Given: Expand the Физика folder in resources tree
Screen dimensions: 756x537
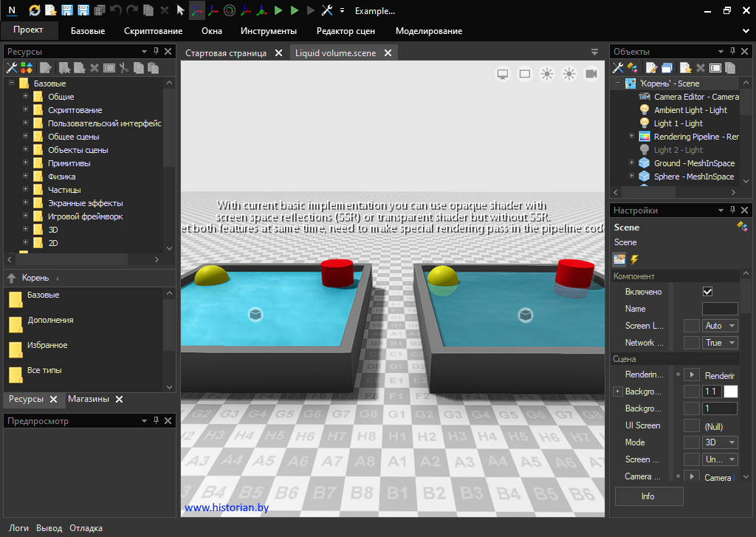Looking at the screenshot, I should (25, 177).
